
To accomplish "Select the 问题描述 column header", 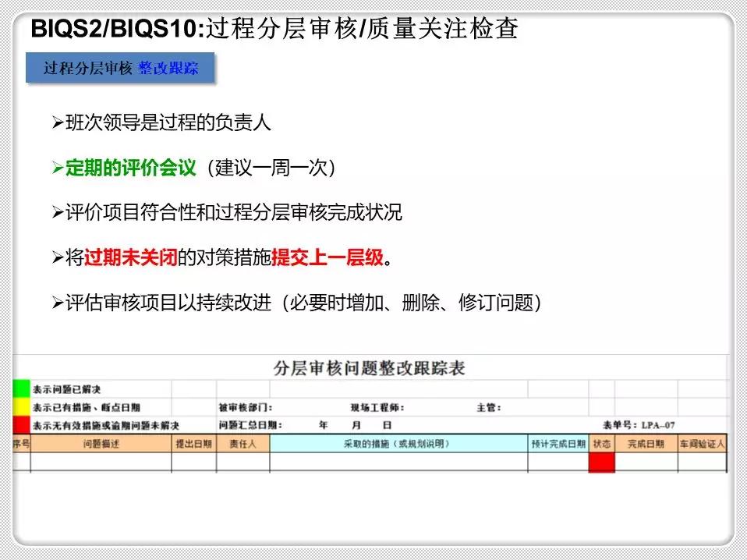I will pos(101,442).
